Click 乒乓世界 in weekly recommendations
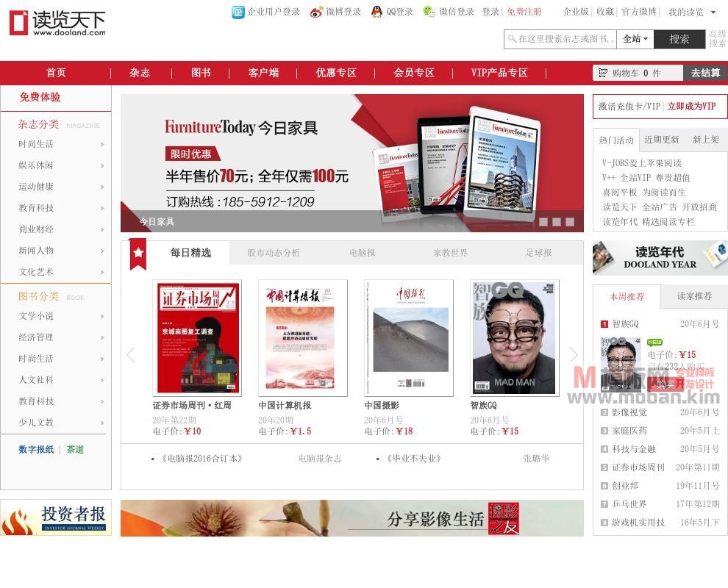The height and width of the screenshot is (588, 728). pyautogui.click(x=629, y=504)
